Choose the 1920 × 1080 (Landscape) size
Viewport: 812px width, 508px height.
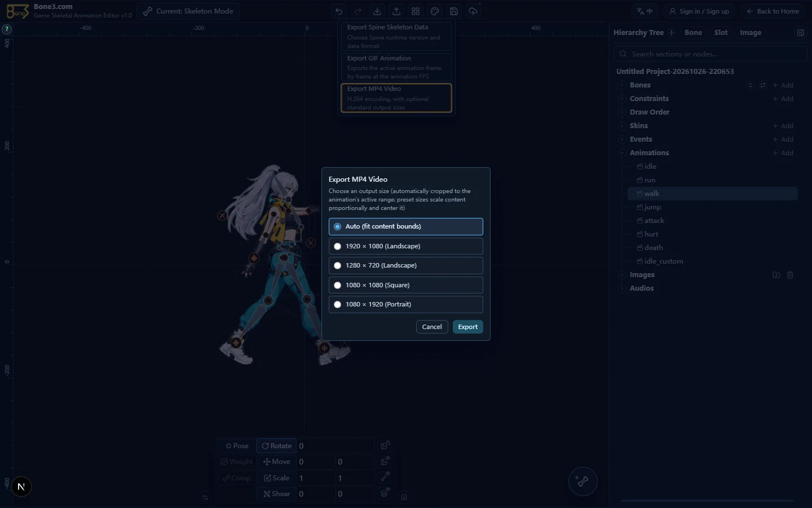(406, 246)
